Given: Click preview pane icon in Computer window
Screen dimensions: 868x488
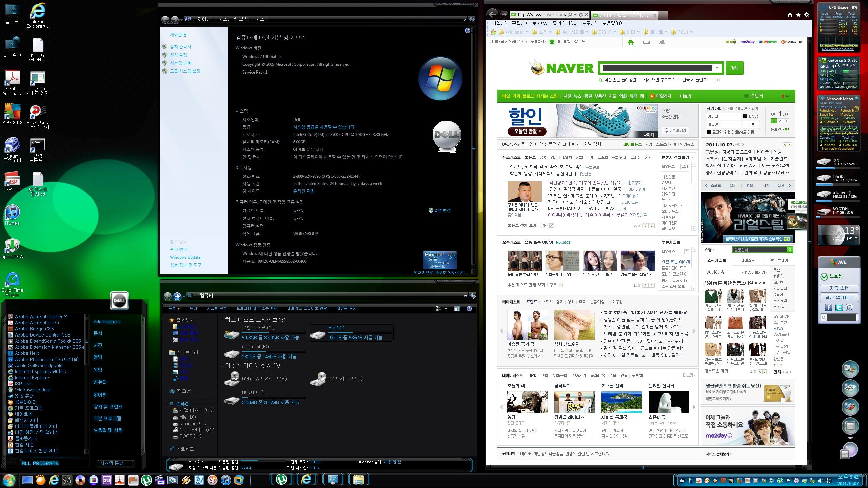Looking at the screenshot, I should [x=457, y=309].
